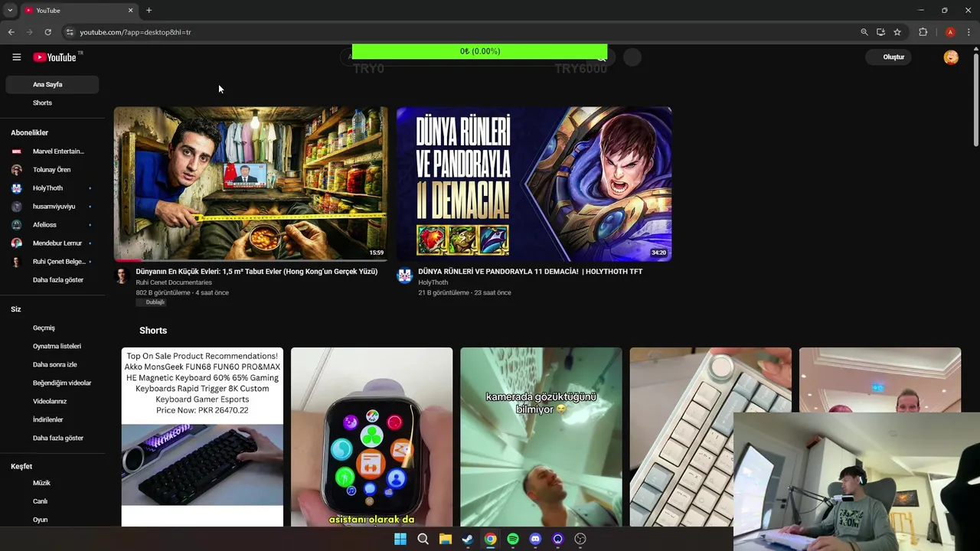The image size is (980, 551).
Task: Click HolyThoth channel name under second video
Action: tap(433, 282)
